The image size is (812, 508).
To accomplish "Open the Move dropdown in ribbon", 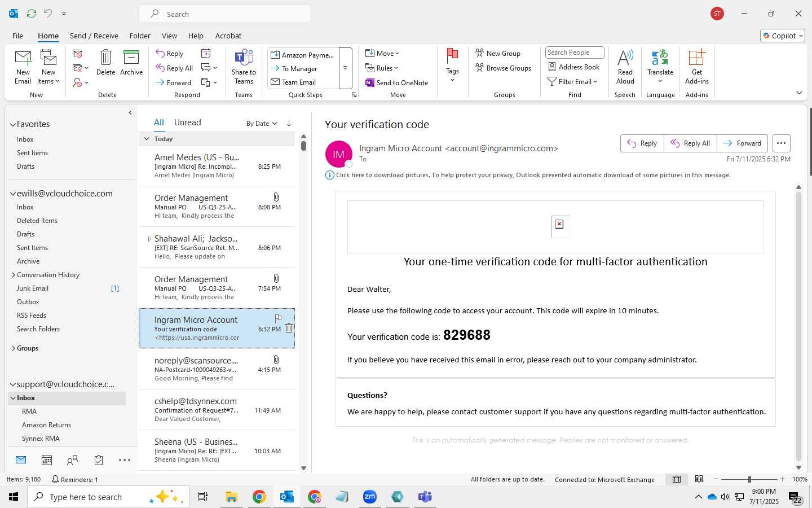I will 383,53.
